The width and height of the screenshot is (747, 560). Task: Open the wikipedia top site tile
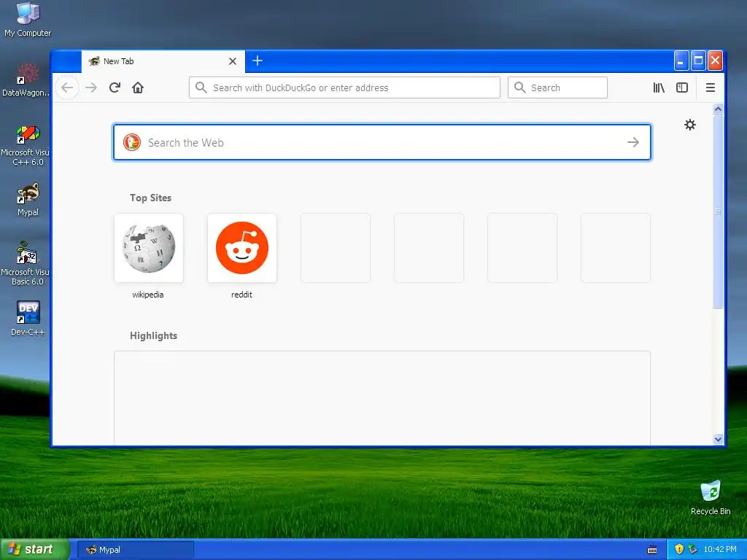[149, 248]
